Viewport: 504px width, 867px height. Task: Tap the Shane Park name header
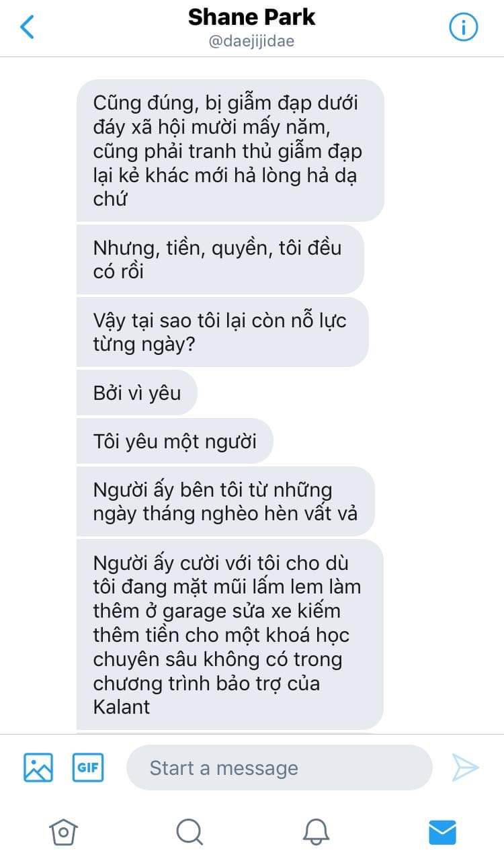(251, 17)
